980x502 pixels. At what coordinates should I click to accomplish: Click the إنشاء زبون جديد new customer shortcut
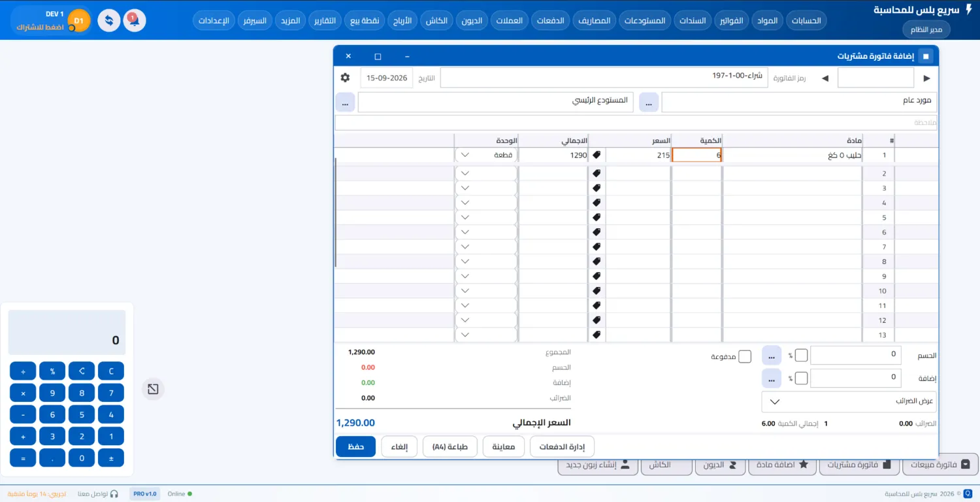(x=598, y=465)
